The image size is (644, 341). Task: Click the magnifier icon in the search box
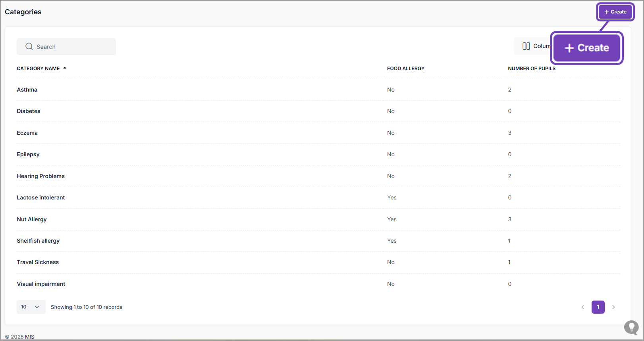coord(29,46)
